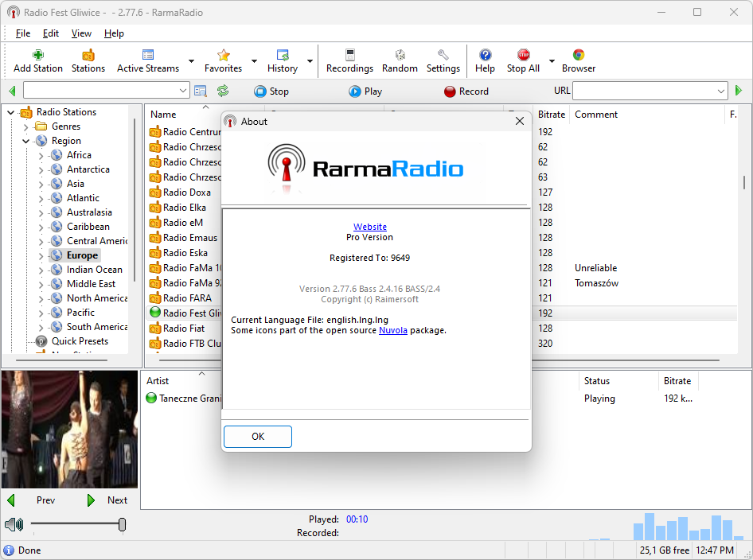
Task: Open History dropdown arrow
Action: 310,61
